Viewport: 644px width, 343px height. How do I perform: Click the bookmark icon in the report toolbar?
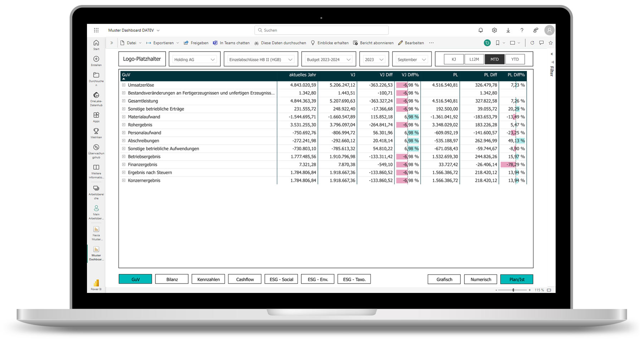coord(498,43)
